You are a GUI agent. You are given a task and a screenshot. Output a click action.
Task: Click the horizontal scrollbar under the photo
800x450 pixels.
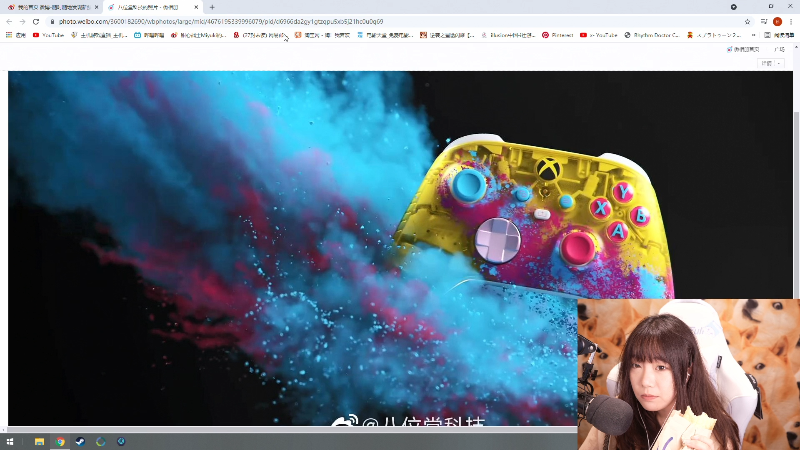tap(291, 429)
